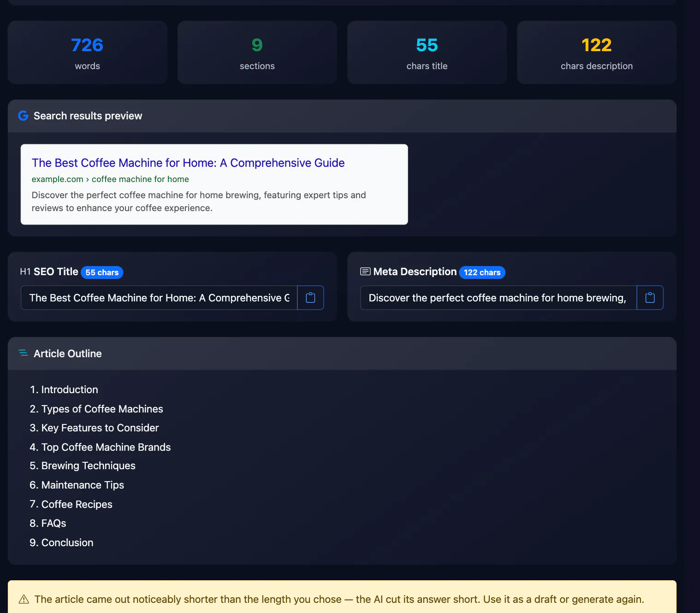Click the SEO Title label
700x613 pixels.
(56, 271)
